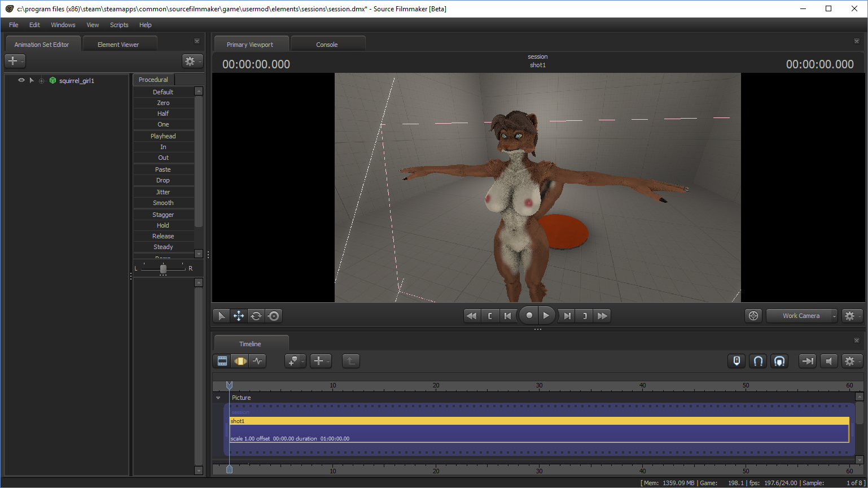Toggle the timeline snap magnet icon
The width and height of the screenshot is (868, 488).
[x=758, y=361]
